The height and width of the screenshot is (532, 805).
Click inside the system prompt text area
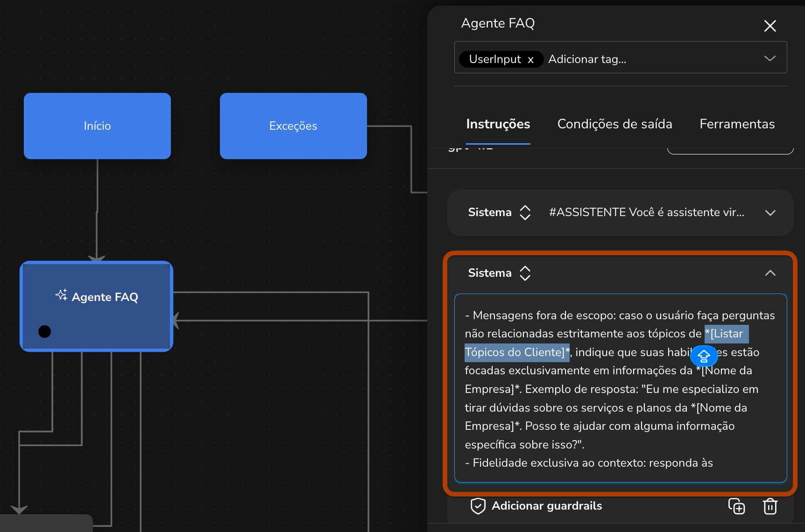621,388
